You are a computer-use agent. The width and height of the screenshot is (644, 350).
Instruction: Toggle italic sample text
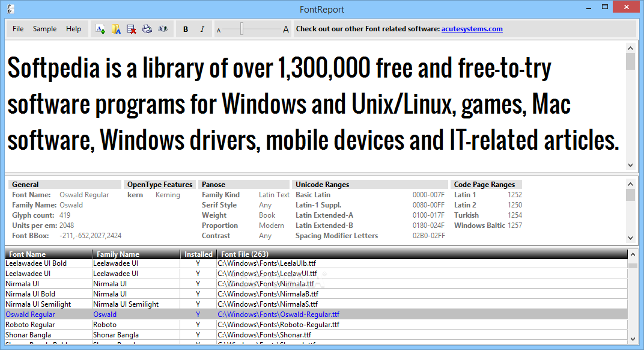point(202,29)
